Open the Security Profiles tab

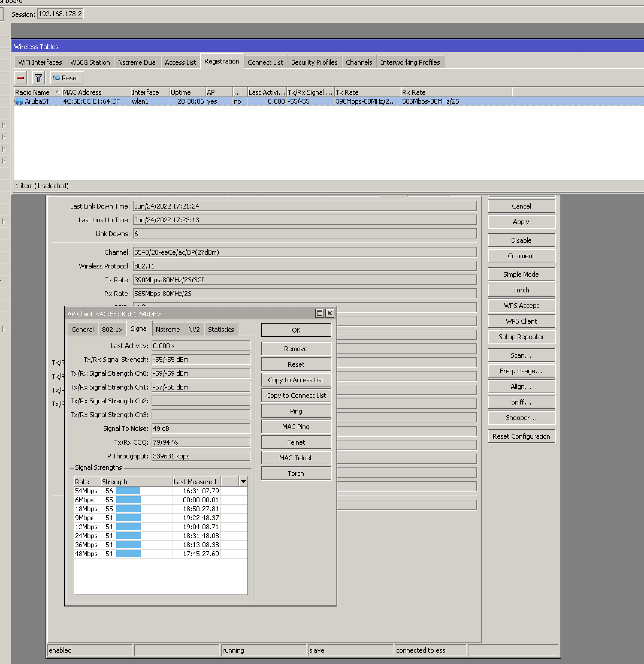tap(314, 62)
